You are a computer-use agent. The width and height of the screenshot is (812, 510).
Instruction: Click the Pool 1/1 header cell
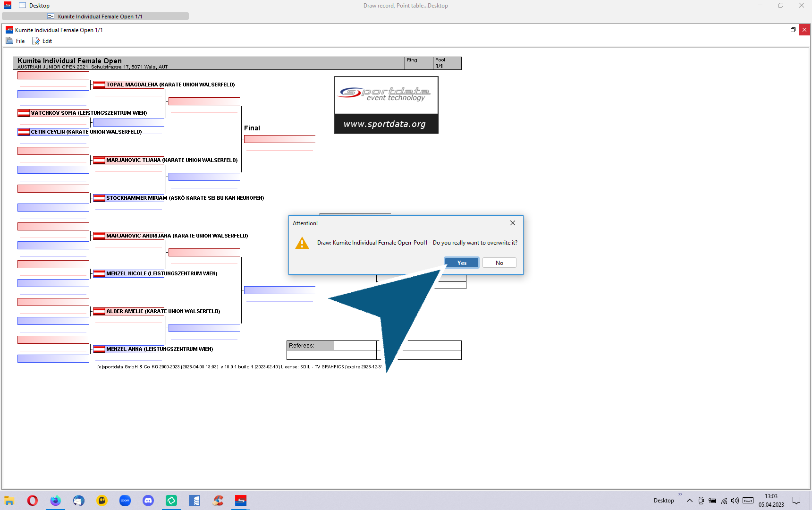pos(447,63)
